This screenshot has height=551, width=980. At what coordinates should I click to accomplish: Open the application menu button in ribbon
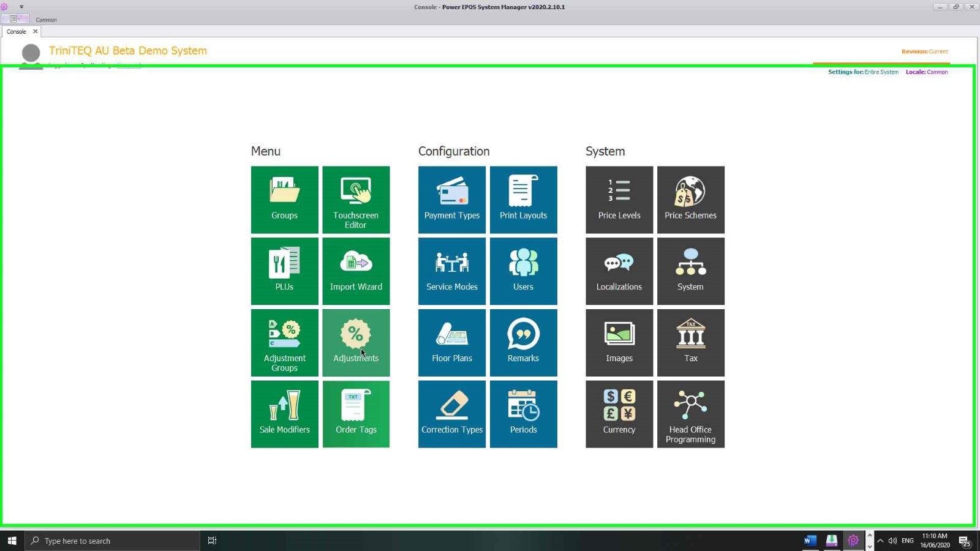tap(14, 19)
